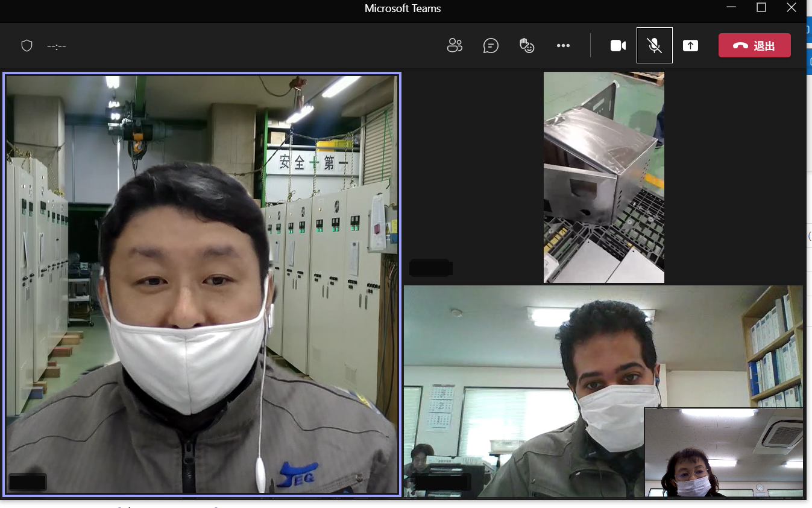Toggle the camera on or off
812x508 pixels.
pyautogui.click(x=618, y=46)
